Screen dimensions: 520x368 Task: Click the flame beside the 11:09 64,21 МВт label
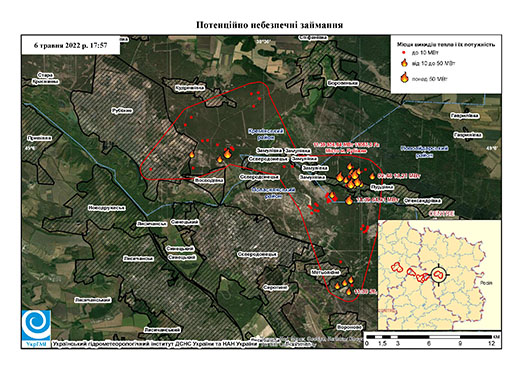pos(349,200)
